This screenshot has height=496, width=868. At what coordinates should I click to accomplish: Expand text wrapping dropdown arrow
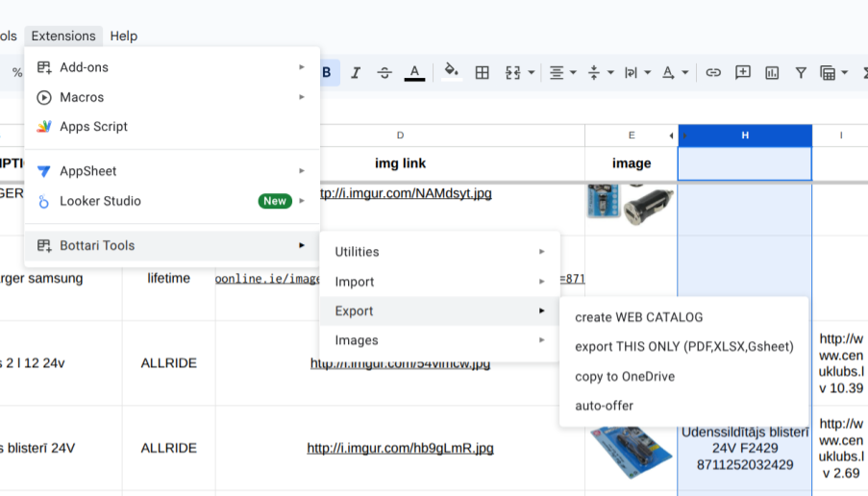pyautogui.click(x=648, y=72)
